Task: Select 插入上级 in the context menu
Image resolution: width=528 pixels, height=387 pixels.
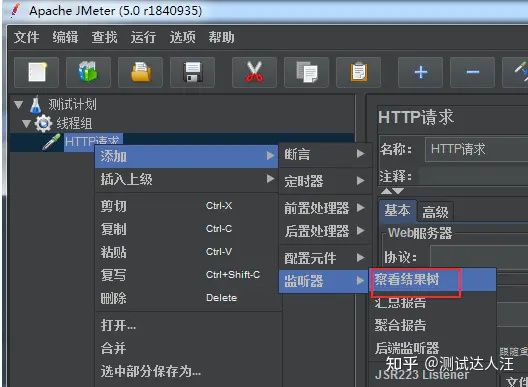Action: point(187,179)
